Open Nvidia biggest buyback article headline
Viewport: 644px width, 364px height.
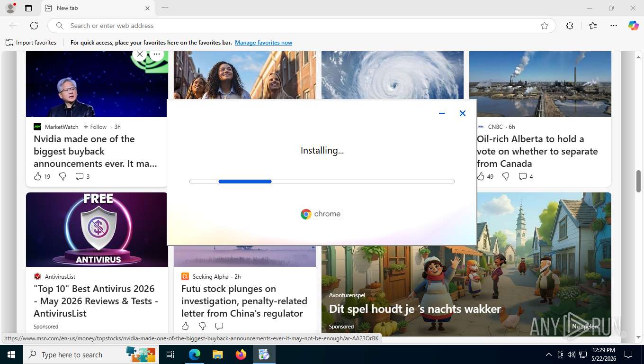click(x=95, y=151)
